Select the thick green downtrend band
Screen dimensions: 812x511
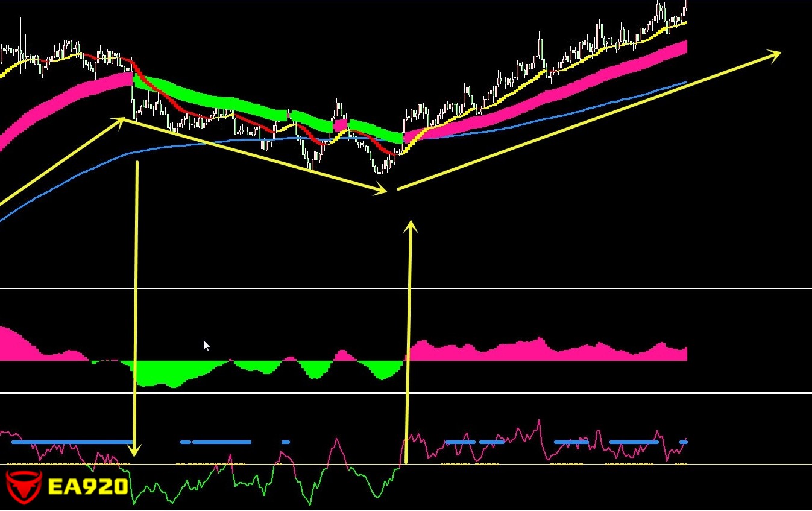(211, 100)
